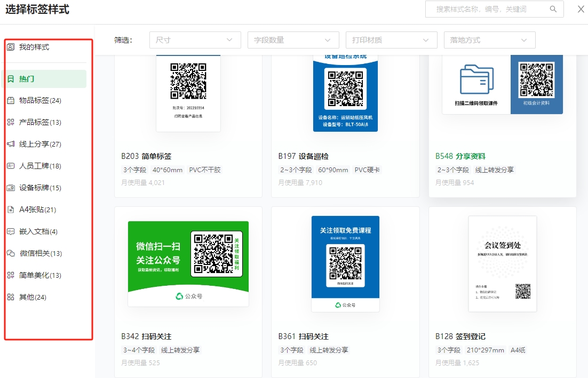Select the B197 设备巡检 thumbnail
This screenshot has width=588, height=378.
point(345,93)
